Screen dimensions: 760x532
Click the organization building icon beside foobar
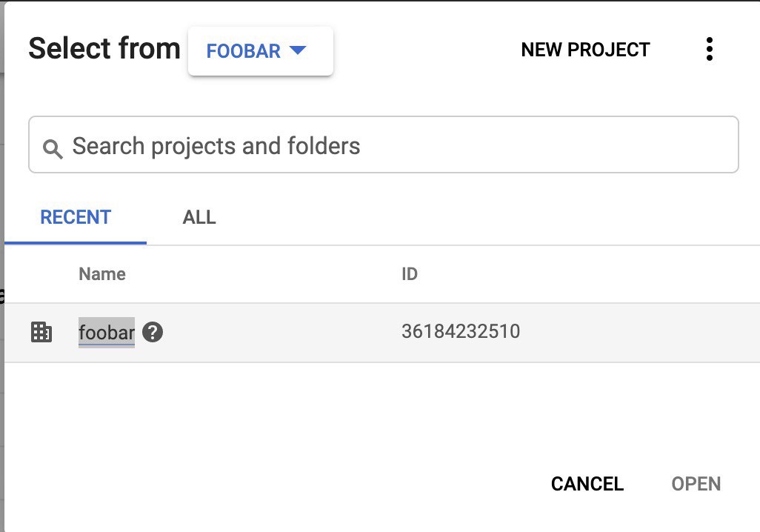pos(41,332)
